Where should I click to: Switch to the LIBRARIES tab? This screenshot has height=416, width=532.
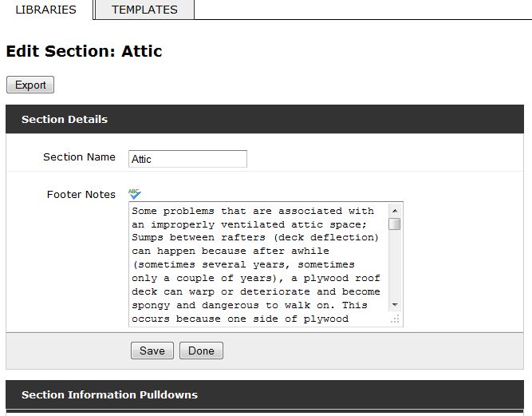click(x=45, y=10)
